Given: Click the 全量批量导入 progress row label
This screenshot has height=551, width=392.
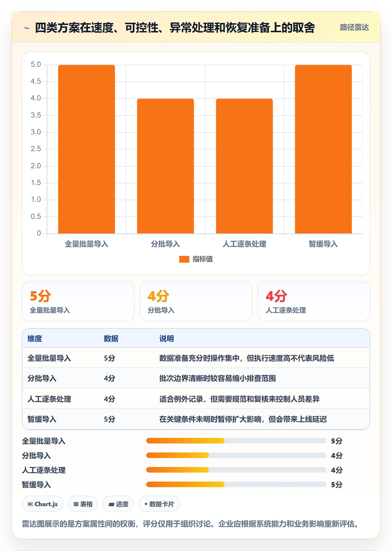Looking at the screenshot, I should [x=44, y=441].
